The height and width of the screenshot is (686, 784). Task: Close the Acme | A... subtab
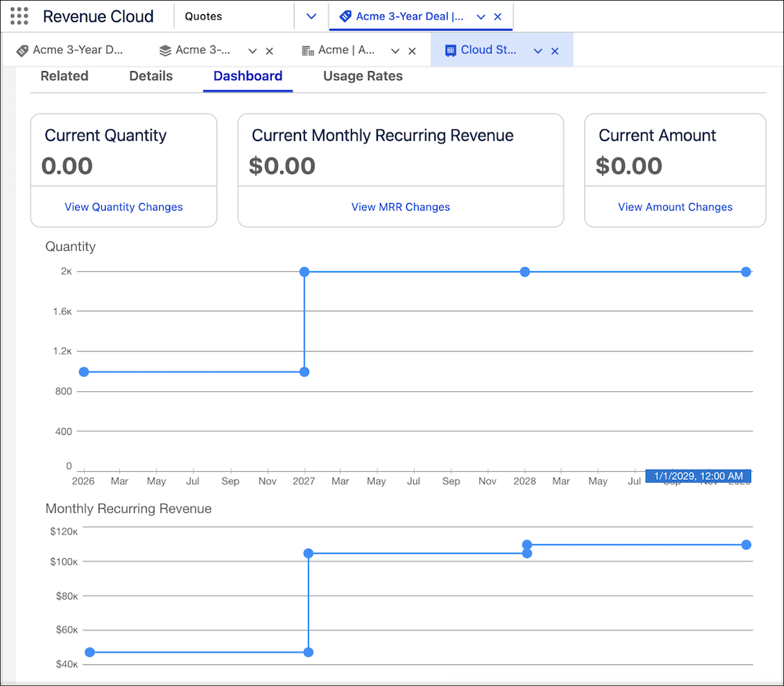coord(412,51)
